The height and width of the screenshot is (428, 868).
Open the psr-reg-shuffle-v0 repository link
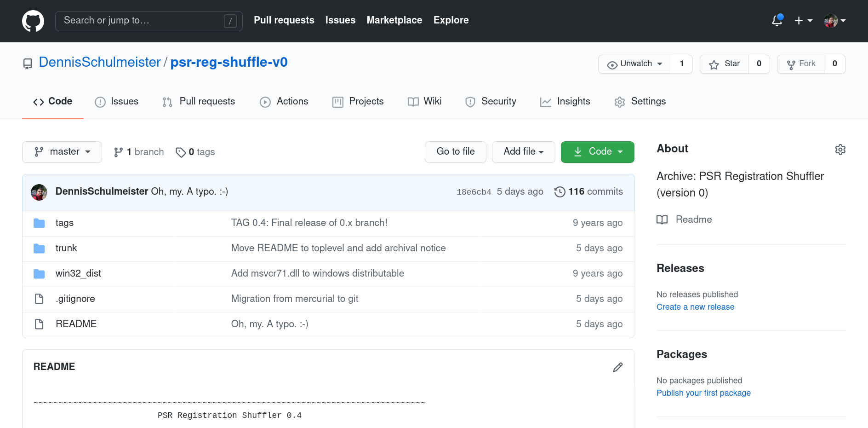(229, 62)
